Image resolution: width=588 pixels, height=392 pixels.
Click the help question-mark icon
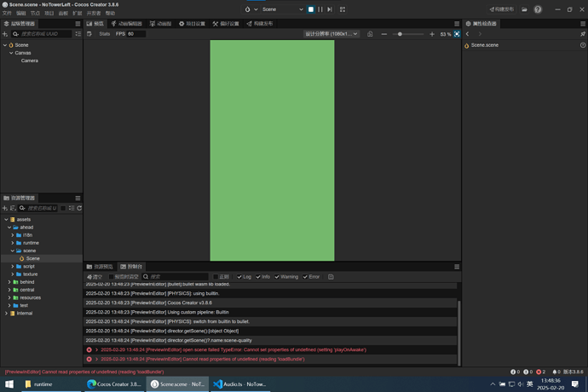point(538,9)
